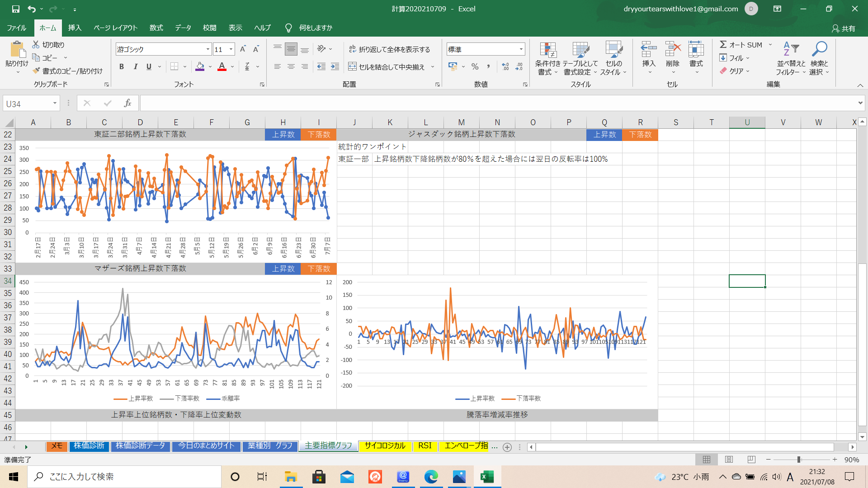Expand the number format combo box
868x488 pixels.
point(521,49)
